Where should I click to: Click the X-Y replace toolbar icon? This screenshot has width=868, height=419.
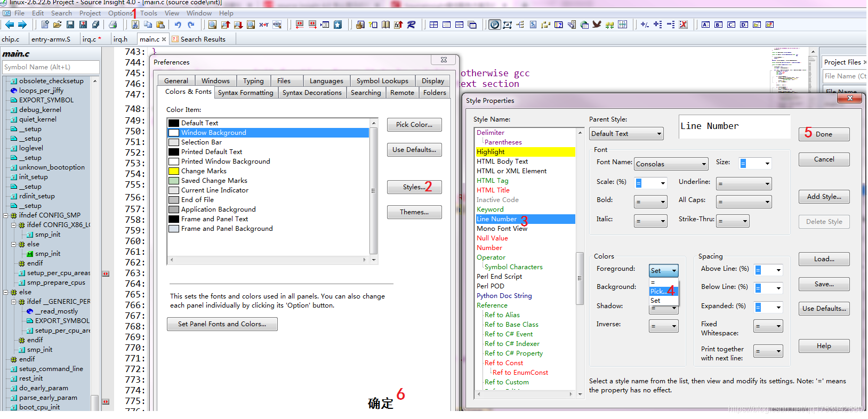click(x=264, y=25)
